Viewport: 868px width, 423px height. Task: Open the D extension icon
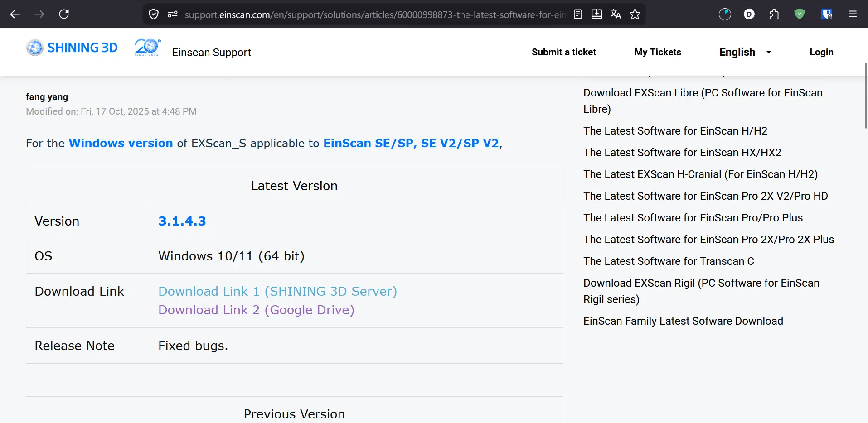tap(749, 14)
